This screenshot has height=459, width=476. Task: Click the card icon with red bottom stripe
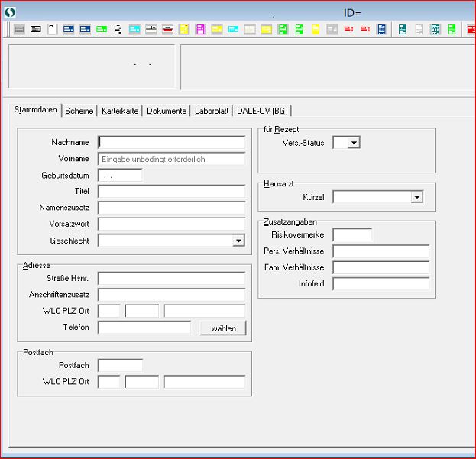tap(167, 30)
